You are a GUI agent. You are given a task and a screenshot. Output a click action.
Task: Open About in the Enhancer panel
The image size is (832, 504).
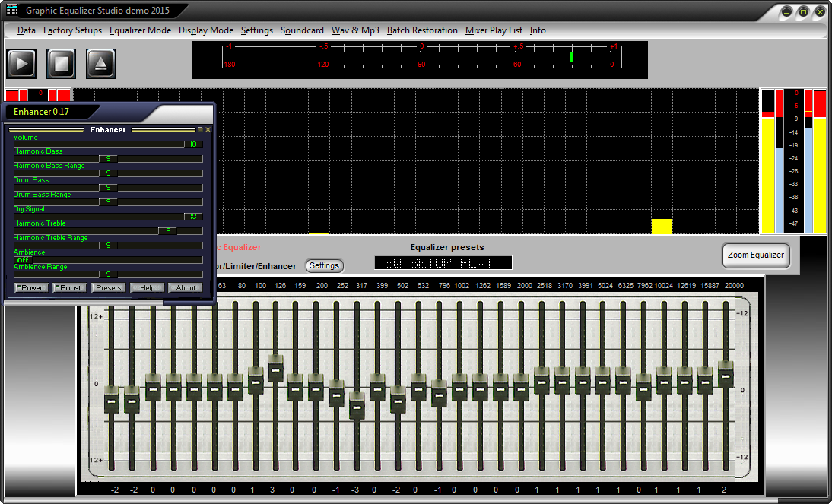point(186,287)
